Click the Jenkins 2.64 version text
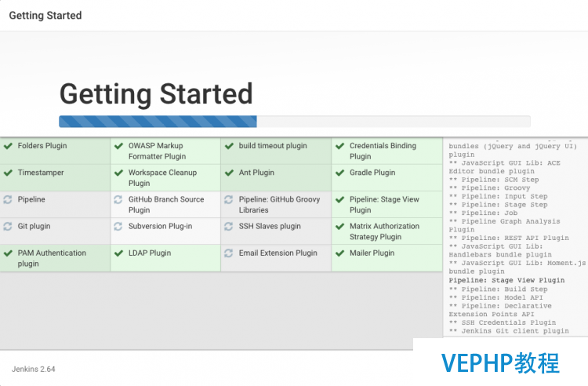588x386 pixels. click(34, 369)
